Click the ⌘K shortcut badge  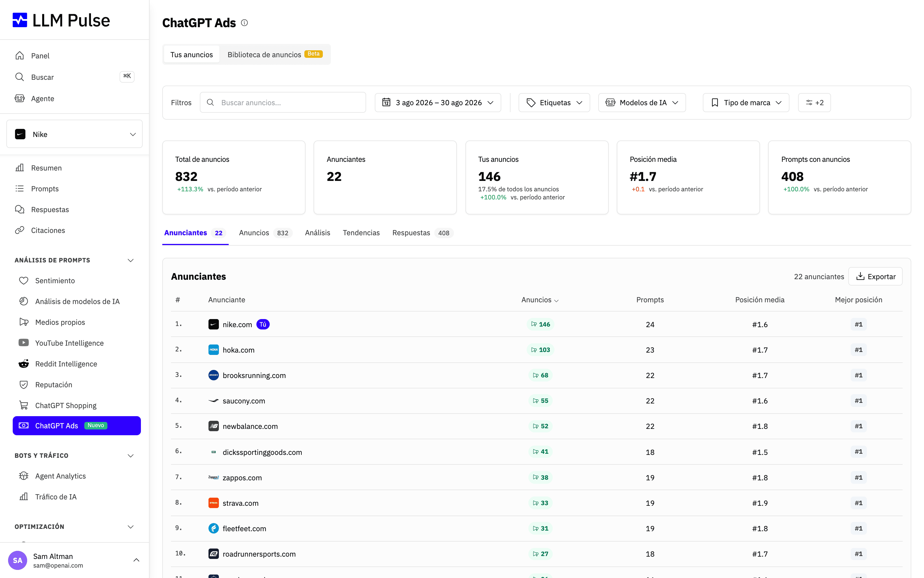(127, 77)
